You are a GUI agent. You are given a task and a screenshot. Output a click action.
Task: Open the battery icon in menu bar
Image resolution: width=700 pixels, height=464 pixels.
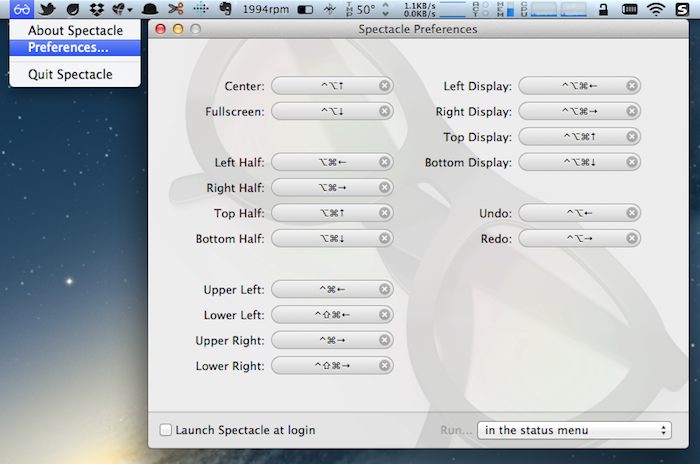click(629, 8)
